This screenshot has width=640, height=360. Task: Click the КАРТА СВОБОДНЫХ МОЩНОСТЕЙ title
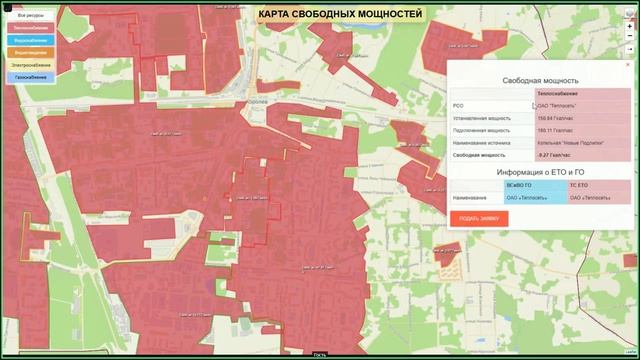[340, 14]
